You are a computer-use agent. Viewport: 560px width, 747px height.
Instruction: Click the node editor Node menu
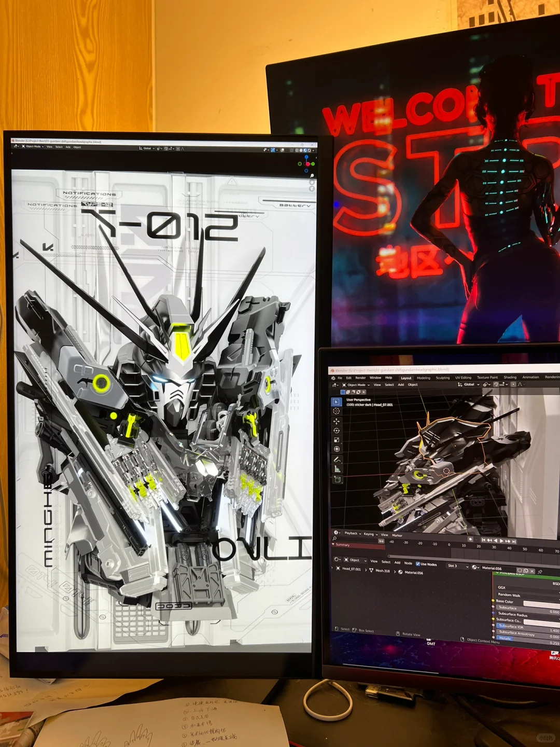click(x=408, y=563)
